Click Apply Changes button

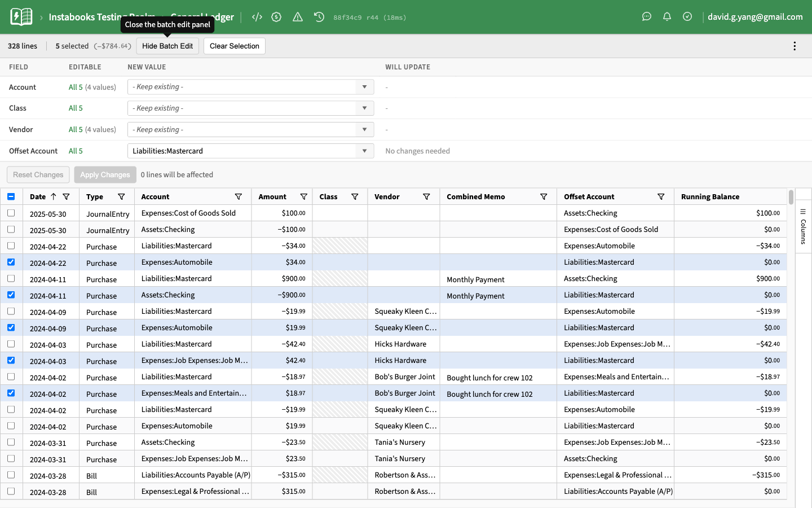(x=105, y=174)
